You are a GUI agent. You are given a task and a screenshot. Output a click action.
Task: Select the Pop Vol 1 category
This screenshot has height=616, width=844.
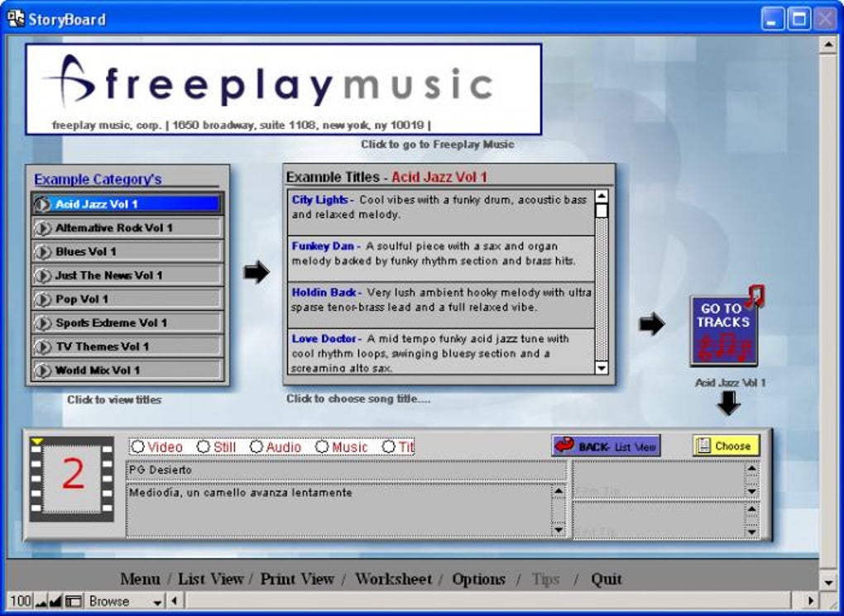(x=127, y=299)
